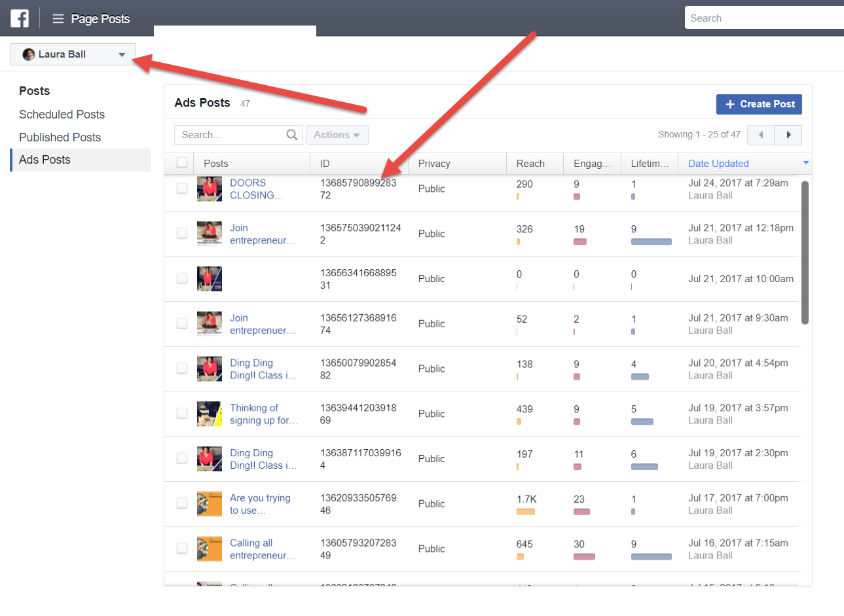Viewport: 844px width, 616px height.
Task: Click the 'Jul 17, 2017 at 7:00pm' date
Action: click(738, 498)
